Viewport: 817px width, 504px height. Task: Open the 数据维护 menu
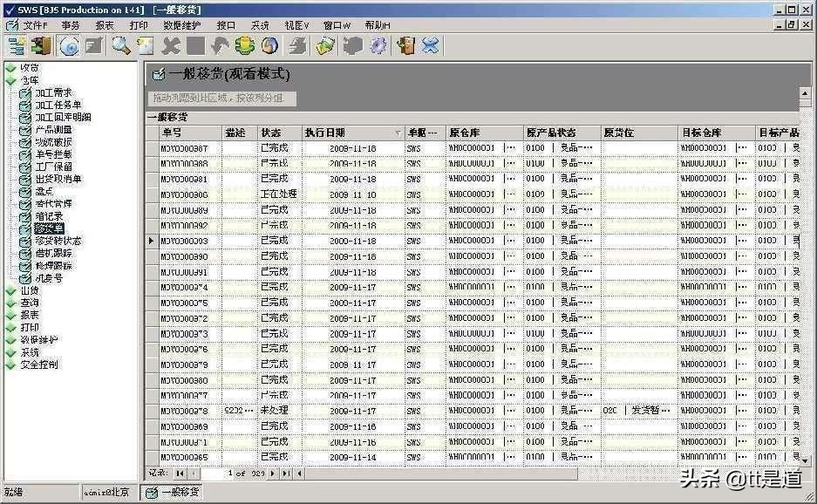pos(181,25)
